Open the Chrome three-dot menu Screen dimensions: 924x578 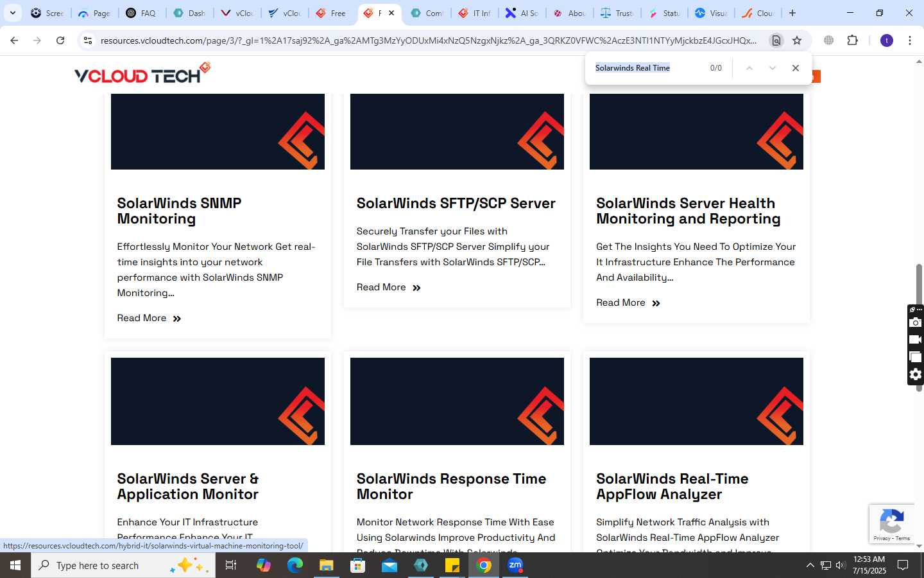click(910, 40)
